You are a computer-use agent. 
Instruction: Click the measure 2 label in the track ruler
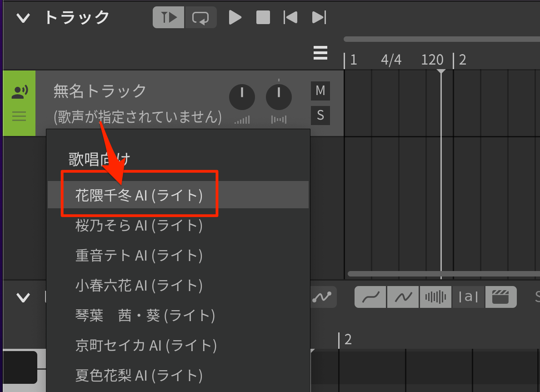tap(463, 60)
